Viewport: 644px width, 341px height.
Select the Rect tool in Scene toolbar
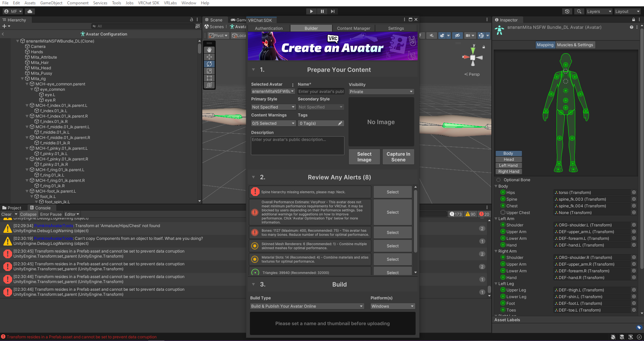pyautogui.click(x=209, y=78)
